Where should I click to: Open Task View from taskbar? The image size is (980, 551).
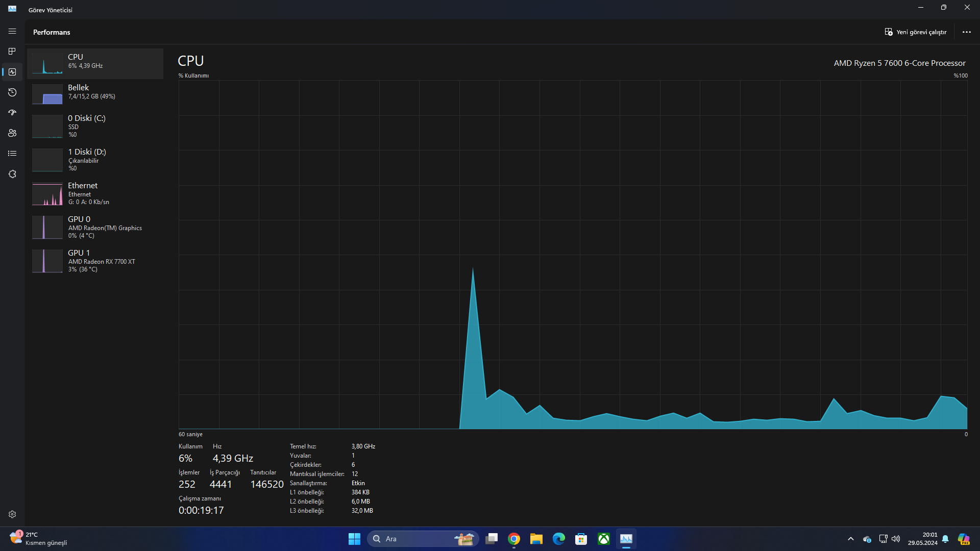(x=492, y=539)
